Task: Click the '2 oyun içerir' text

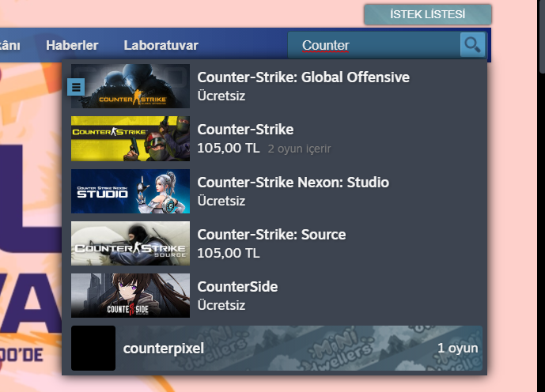Action: pyautogui.click(x=299, y=149)
